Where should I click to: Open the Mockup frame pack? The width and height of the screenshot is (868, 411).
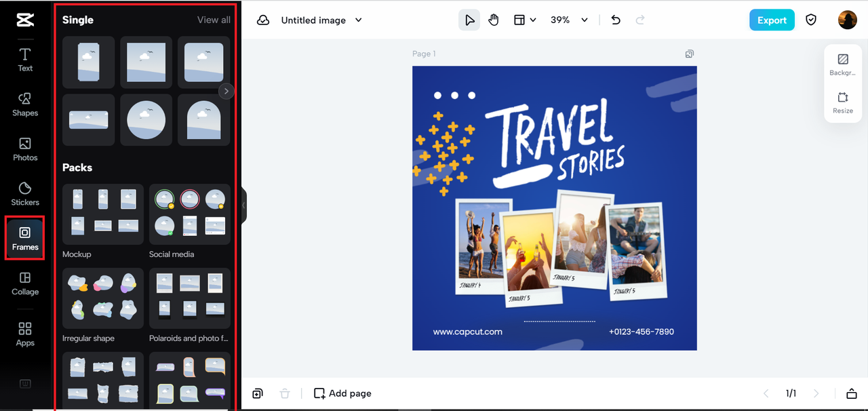point(103,214)
